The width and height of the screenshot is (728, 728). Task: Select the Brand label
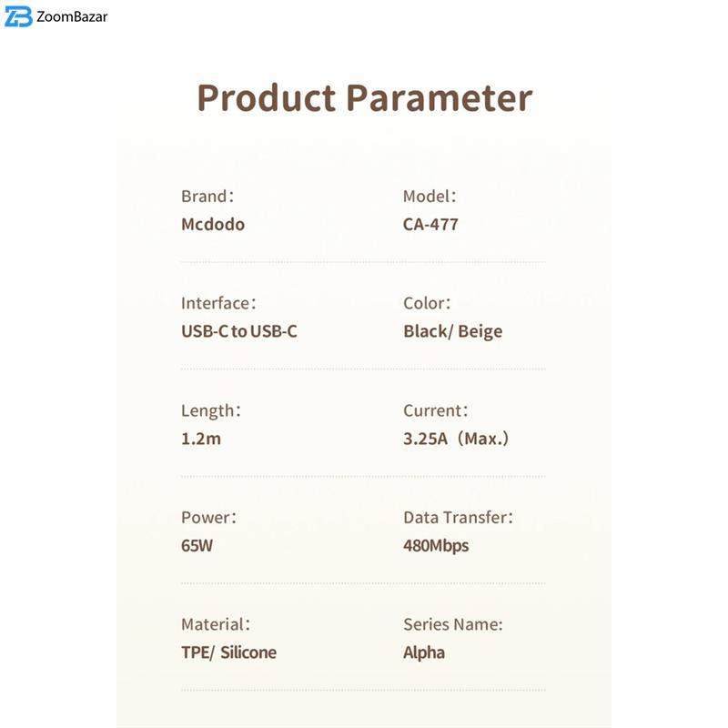tap(207, 196)
